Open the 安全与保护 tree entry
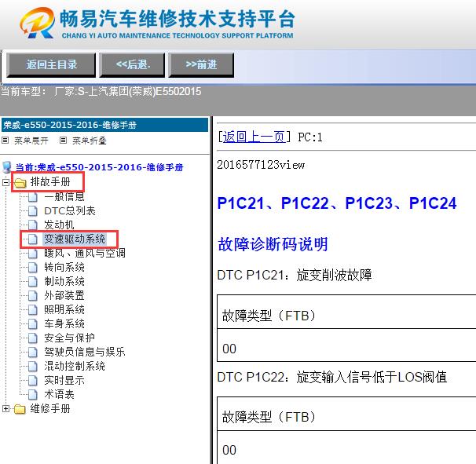Viewport: 476px width, 464px height. 69,338
